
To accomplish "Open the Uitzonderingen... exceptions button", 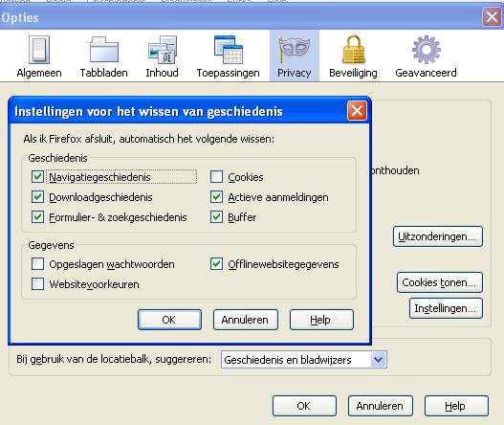I will click(x=438, y=236).
